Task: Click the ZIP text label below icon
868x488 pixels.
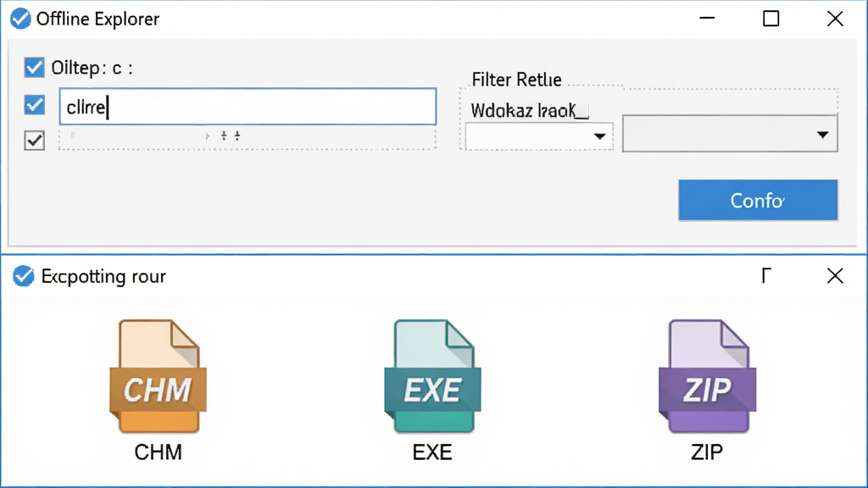Action: click(707, 452)
